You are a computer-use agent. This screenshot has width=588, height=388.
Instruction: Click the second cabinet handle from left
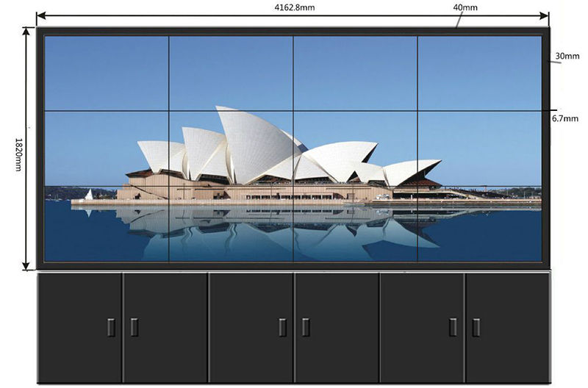(134, 327)
